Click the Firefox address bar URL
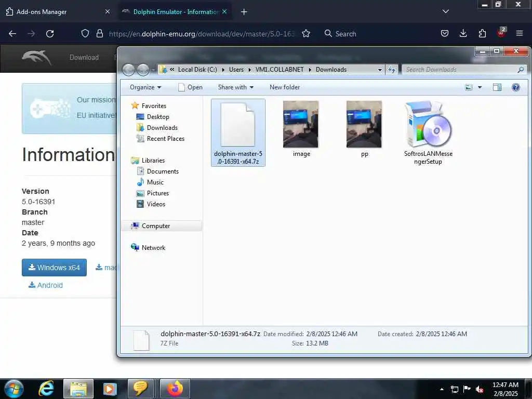Image resolution: width=532 pixels, height=399 pixels. point(202,34)
